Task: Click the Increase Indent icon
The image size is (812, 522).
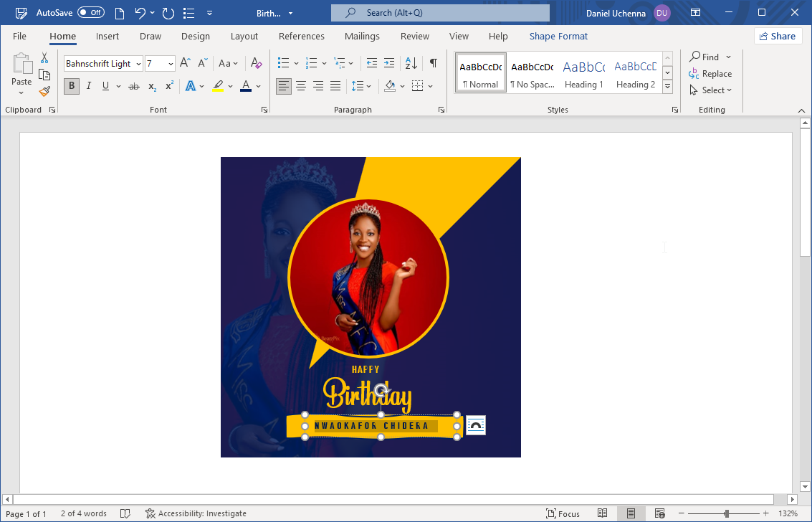Action: (x=388, y=63)
